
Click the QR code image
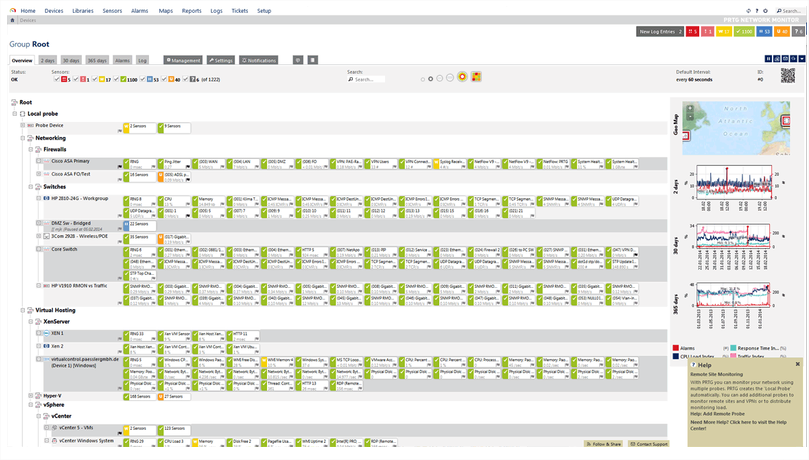pos(787,76)
